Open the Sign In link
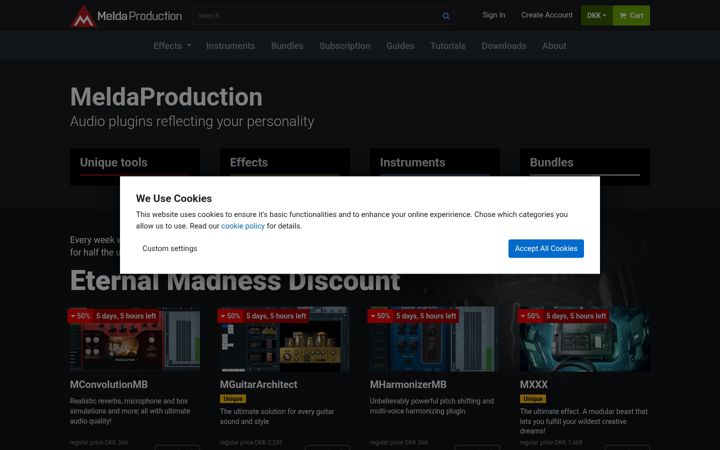This screenshot has width=720, height=450. (494, 15)
